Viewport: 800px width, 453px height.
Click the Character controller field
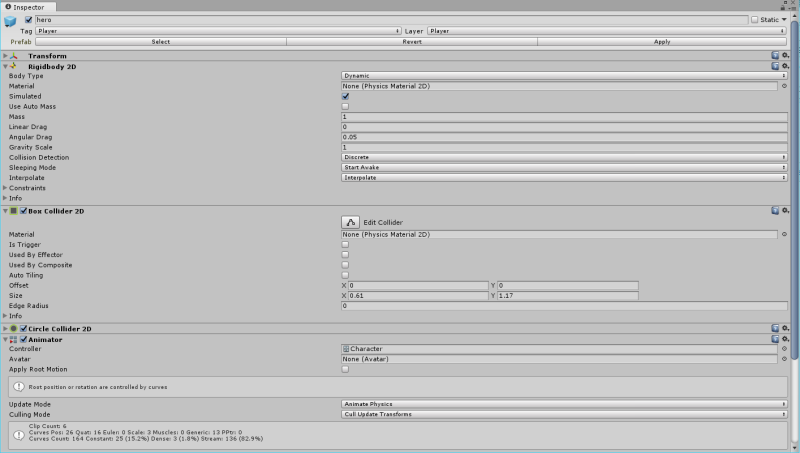point(559,349)
